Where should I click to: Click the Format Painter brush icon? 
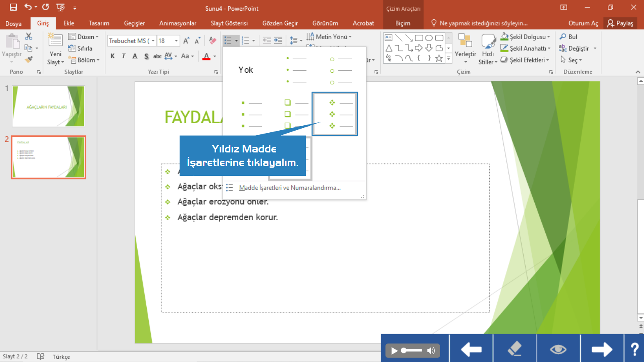(28, 60)
